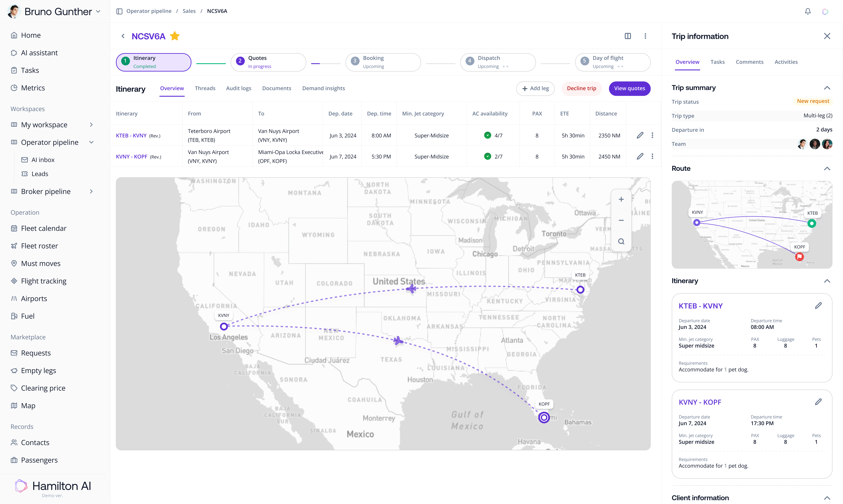Image resolution: width=843 pixels, height=504 pixels.
Task: Switch to the Demand insights tab
Action: (x=323, y=88)
